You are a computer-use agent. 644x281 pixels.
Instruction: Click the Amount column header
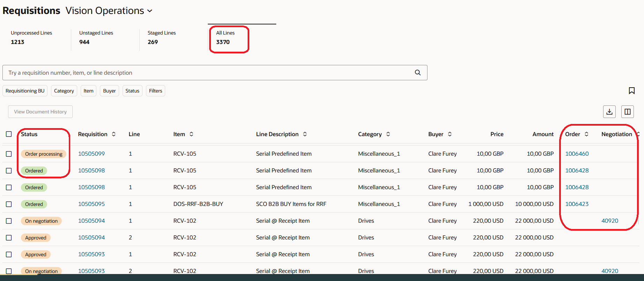point(543,134)
